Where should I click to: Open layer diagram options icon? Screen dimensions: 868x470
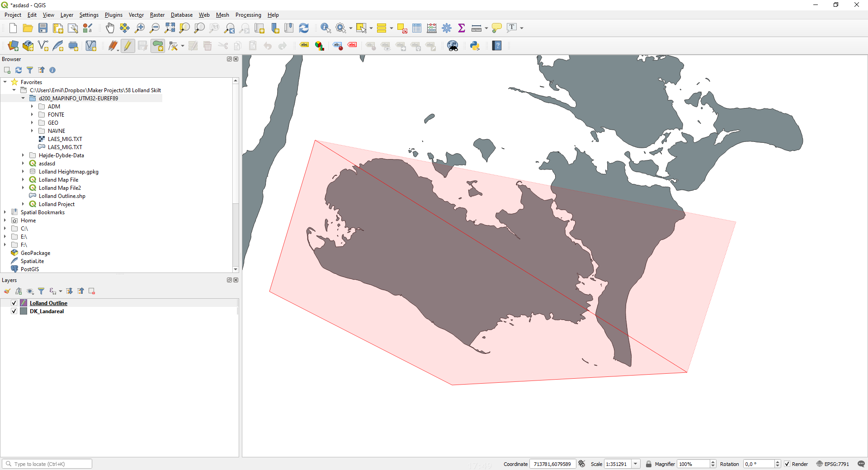coord(320,46)
